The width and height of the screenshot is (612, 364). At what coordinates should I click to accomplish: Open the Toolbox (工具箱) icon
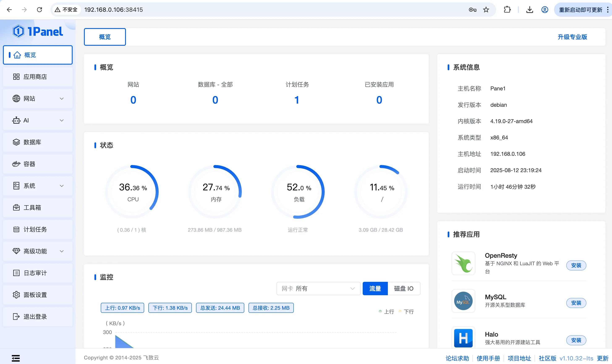click(16, 208)
